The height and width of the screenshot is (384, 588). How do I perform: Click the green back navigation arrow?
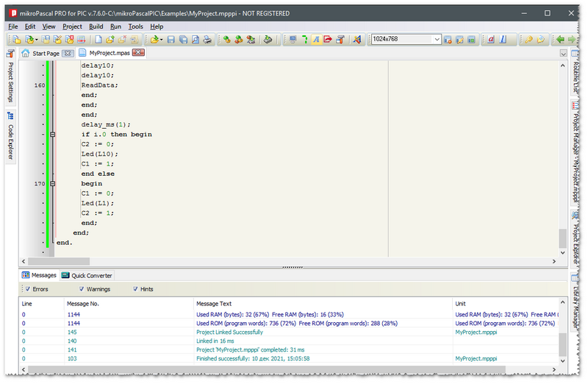(560, 39)
